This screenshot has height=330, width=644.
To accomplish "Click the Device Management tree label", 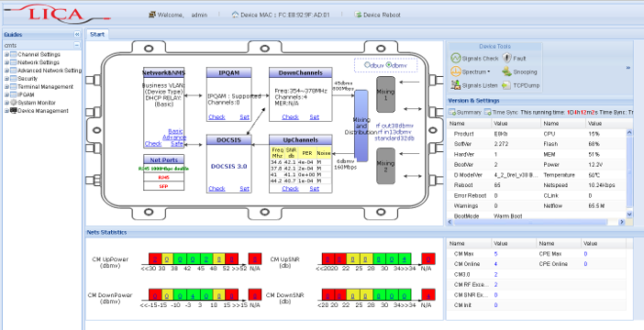I will pos(43,110).
